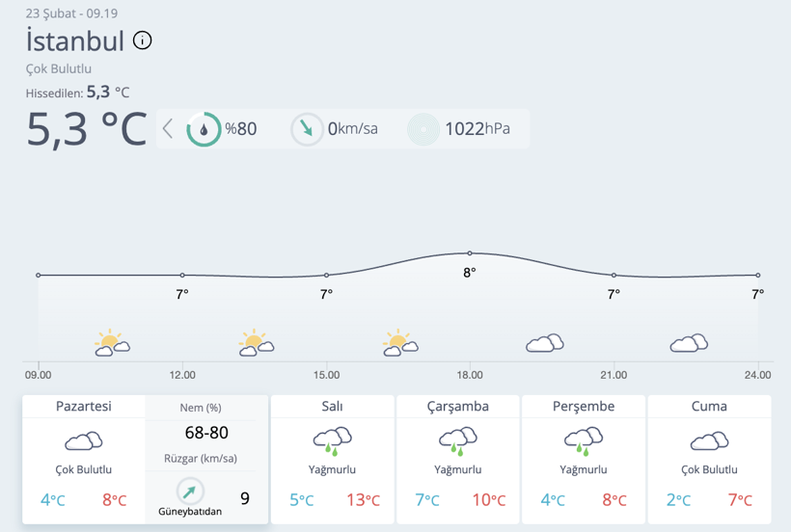The height and width of the screenshot is (532, 791).
Task: Click the rainy cloud icon under Çarşamba
Action: click(457, 441)
